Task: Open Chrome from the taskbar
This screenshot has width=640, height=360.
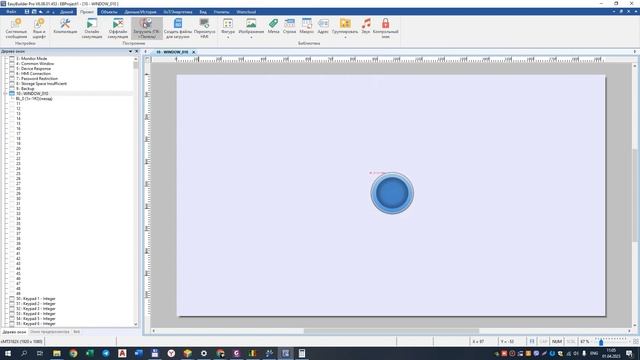Action: click(73, 353)
